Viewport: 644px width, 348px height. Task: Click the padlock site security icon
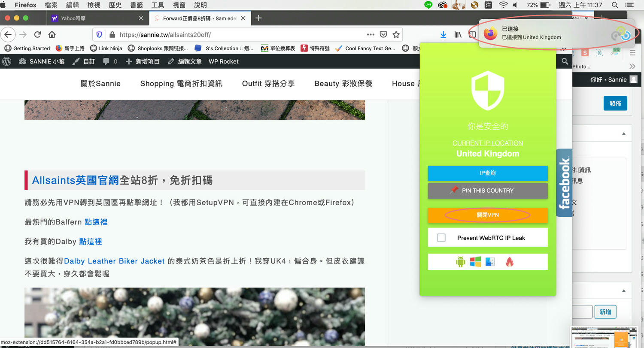click(x=112, y=35)
